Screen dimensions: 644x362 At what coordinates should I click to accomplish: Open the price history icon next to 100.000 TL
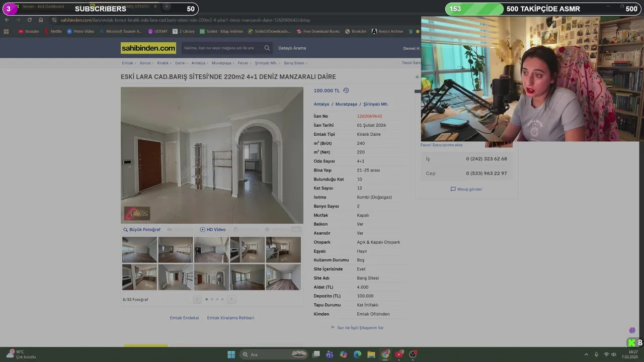click(346, 90)
